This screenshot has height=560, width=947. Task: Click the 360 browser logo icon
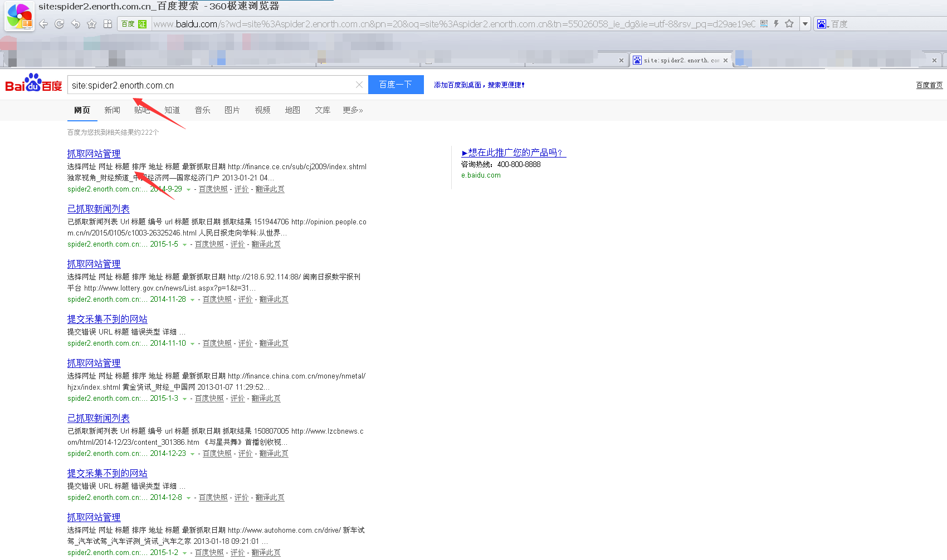point(19,16)
